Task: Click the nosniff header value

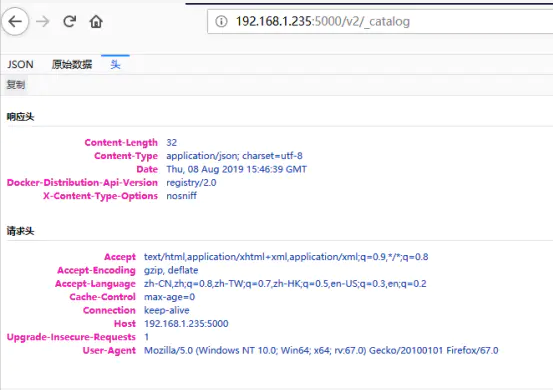Action: click(x=181, y=196)
